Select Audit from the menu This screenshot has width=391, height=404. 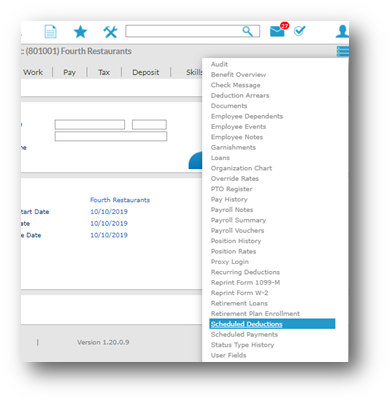pos(219,64)
